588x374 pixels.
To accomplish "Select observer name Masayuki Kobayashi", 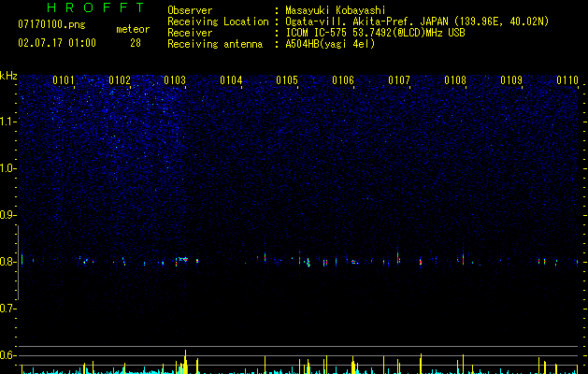I will (336, 10).
